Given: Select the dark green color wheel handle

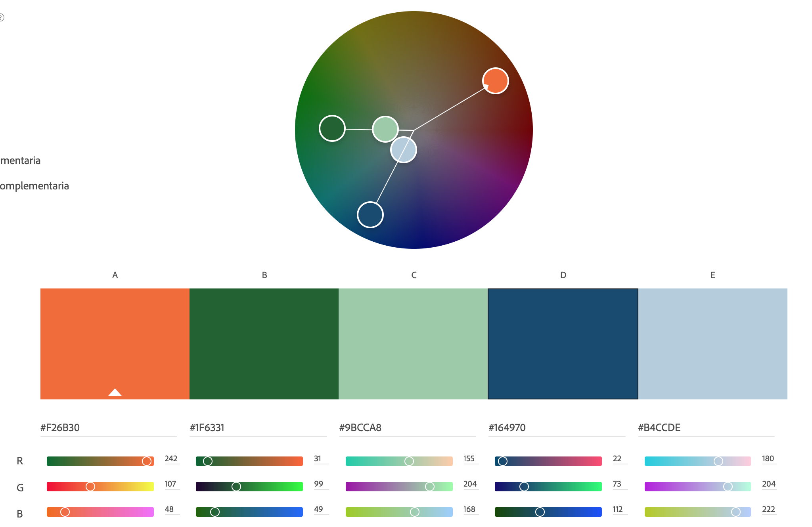Looking at the screenshot, I should point(332,128).
